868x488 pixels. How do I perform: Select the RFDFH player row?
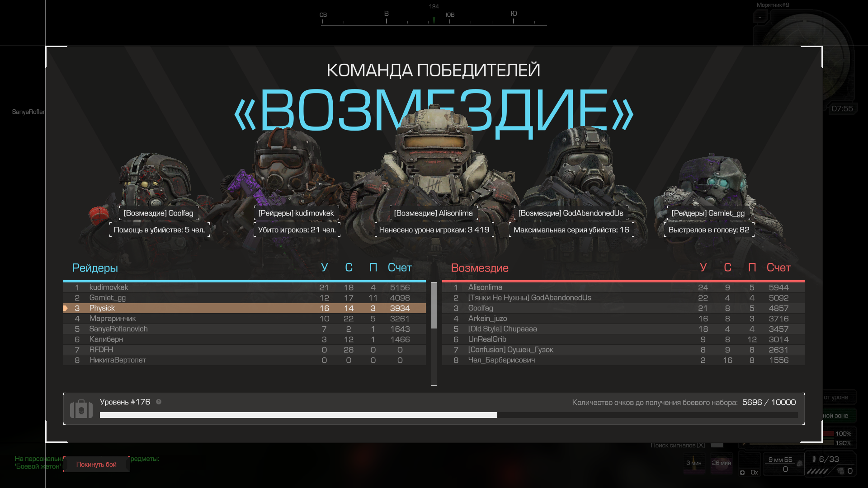(245, 350)
